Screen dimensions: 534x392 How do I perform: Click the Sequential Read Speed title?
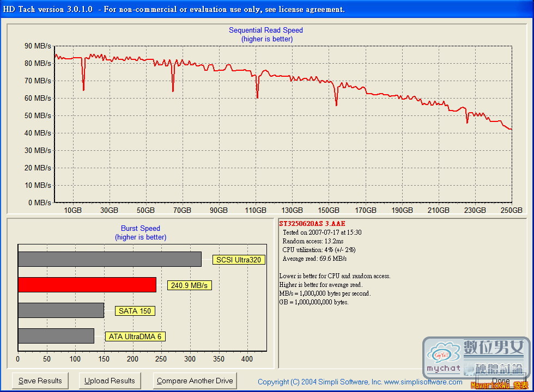[x=266, y=30]
